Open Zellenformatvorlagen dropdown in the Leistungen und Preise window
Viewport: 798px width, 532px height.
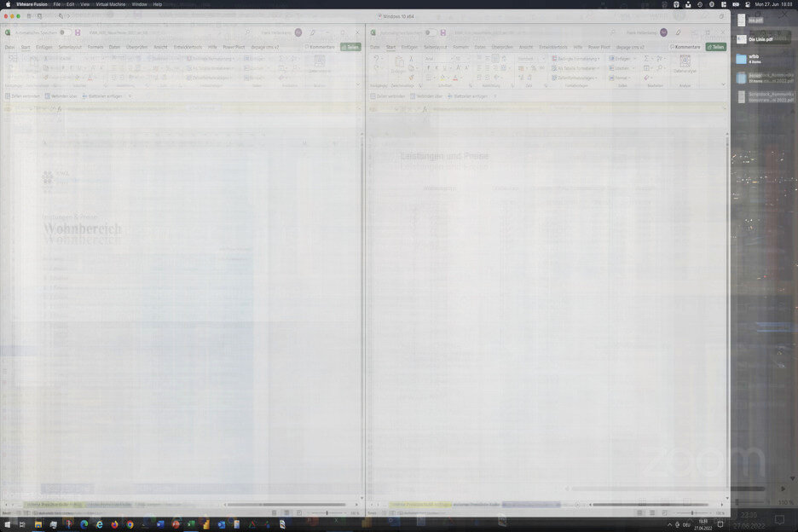575,78
